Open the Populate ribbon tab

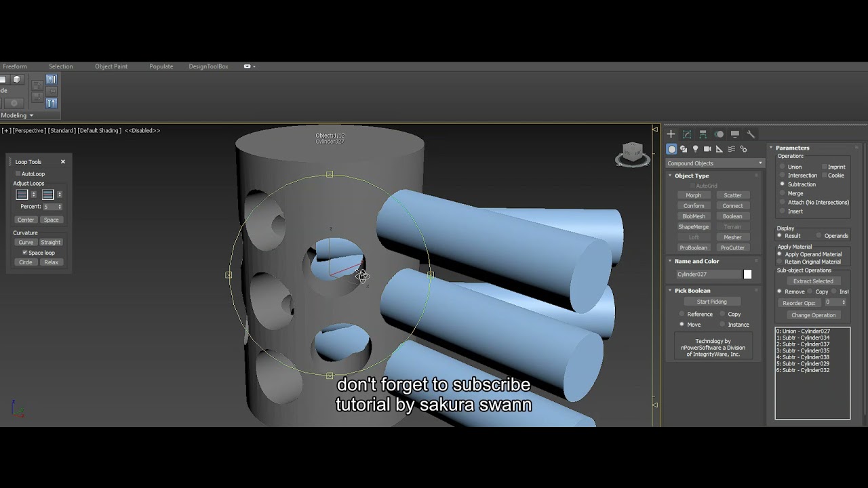(161, 66)
